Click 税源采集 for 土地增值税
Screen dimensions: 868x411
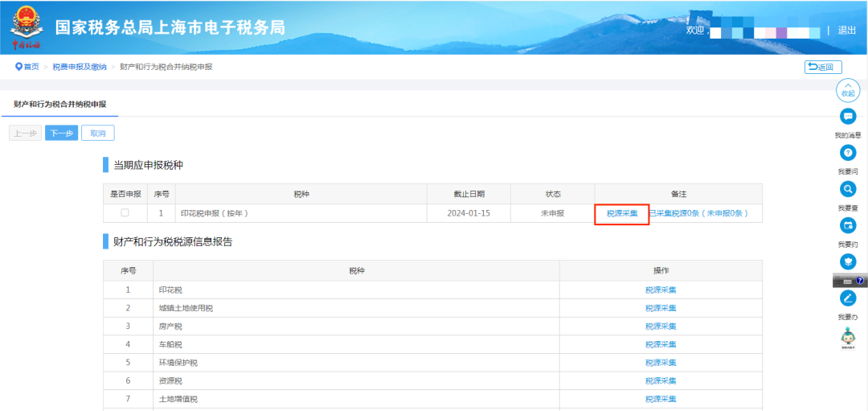661,400
